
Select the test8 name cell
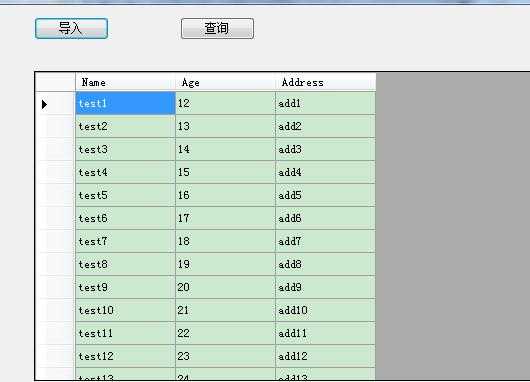(125, 264)
